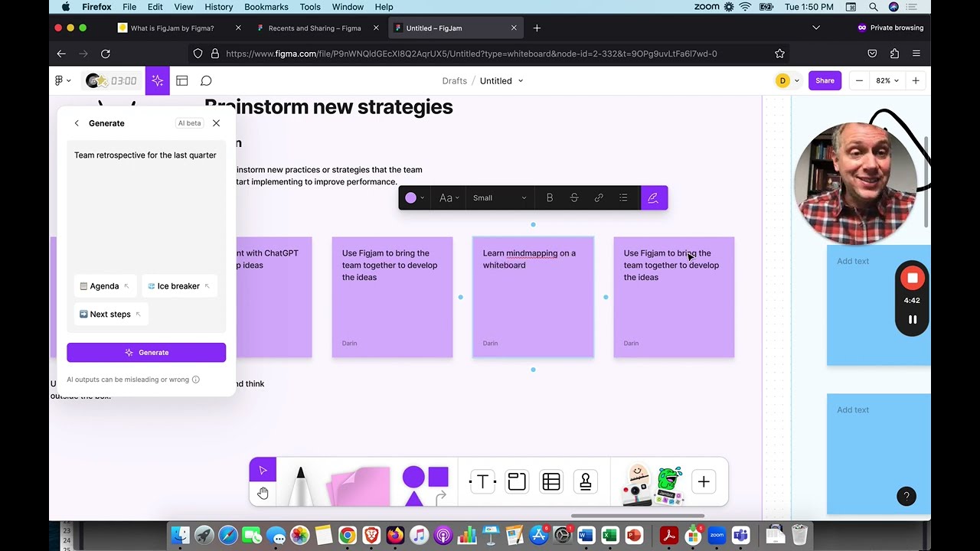980x551 pixels.
Task: Open the help question mark button
Action: pos(906,497)
